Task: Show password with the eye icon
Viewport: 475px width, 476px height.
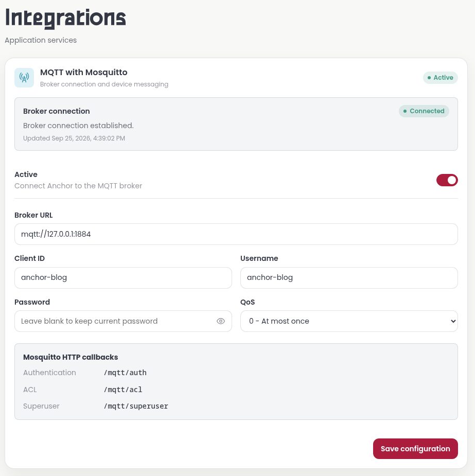Action: [221, 321]
